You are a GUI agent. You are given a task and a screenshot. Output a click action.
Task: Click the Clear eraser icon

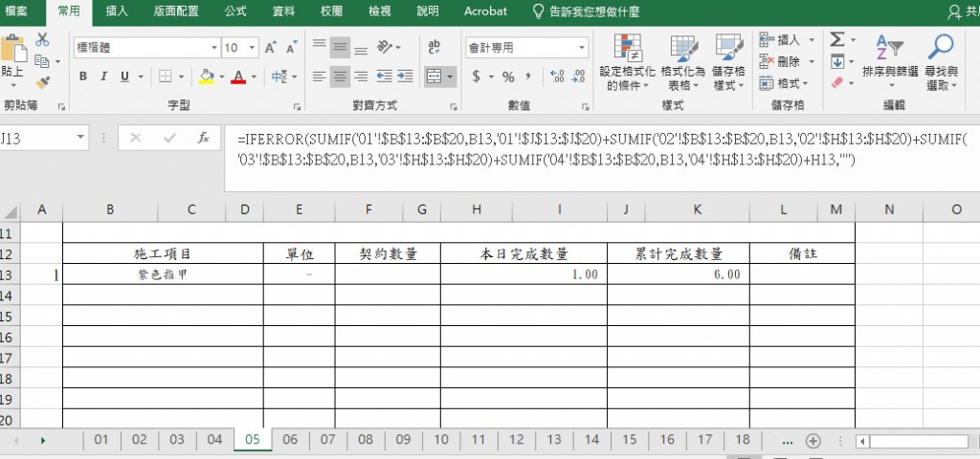837,82
